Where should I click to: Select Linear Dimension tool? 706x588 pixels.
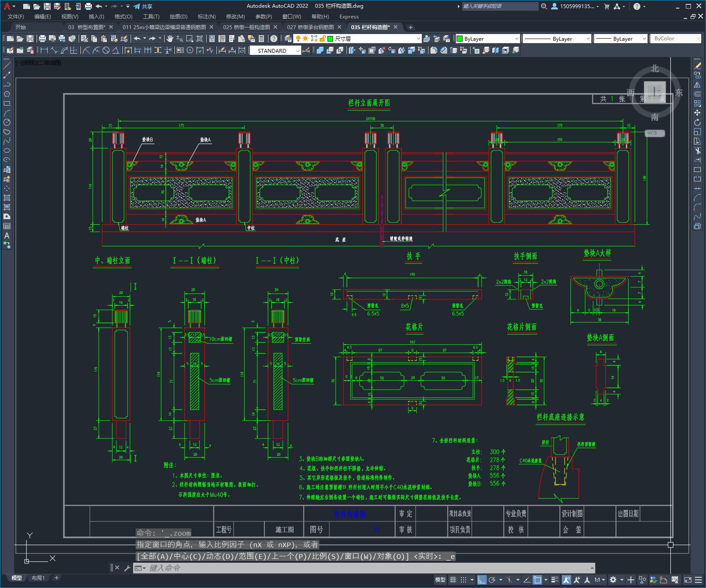[44, 50]
